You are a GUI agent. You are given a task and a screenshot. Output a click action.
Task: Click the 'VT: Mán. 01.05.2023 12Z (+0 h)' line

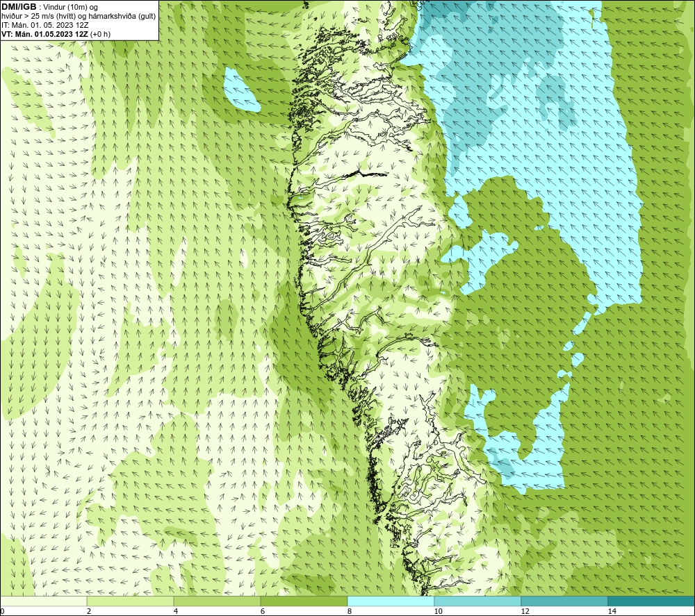56,34
